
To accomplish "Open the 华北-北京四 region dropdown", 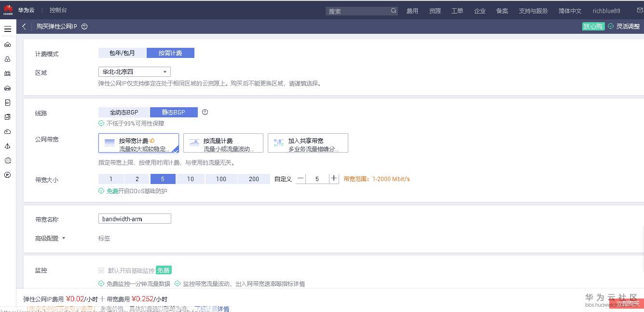I will point(135,71).
